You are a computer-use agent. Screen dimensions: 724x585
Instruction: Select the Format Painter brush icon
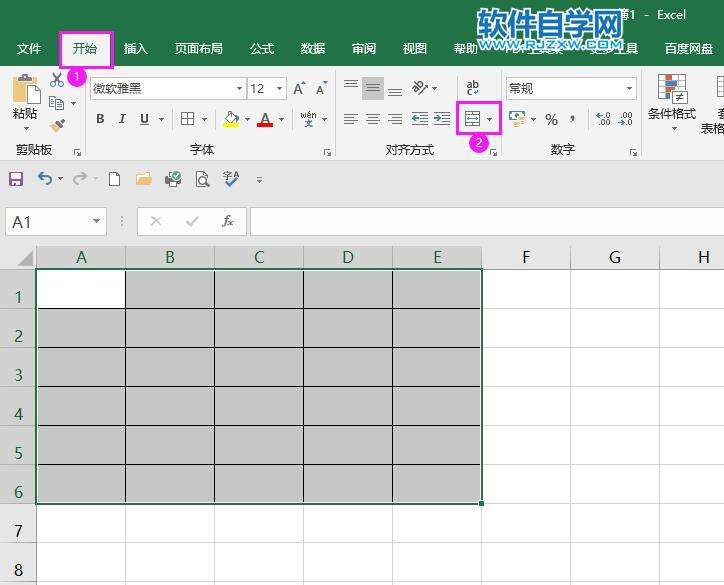coord(57,126)
